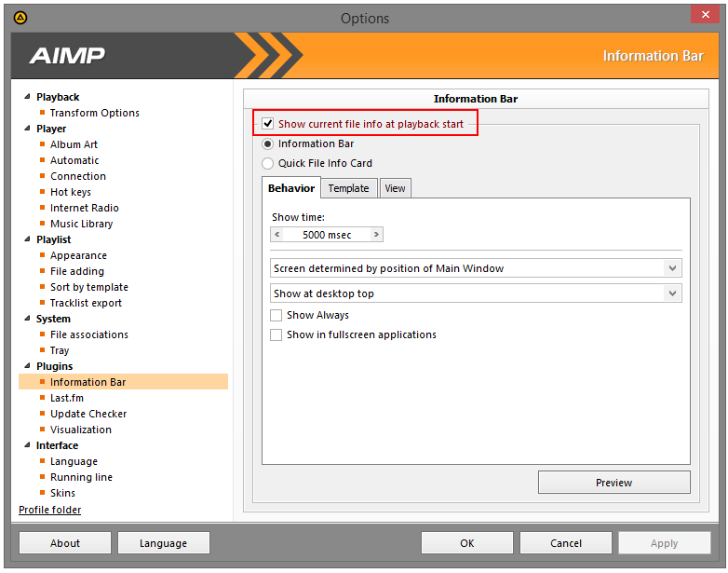Collapse the Playback tree section
This screenshot has height=573, width=728.
click(x=27, y=97)
